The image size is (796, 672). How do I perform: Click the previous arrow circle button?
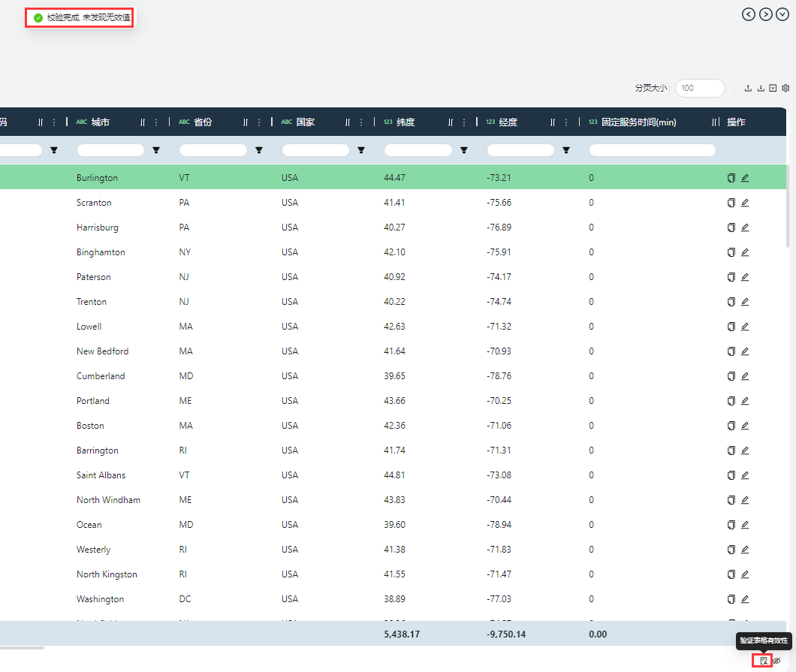(x=748, y=14)
